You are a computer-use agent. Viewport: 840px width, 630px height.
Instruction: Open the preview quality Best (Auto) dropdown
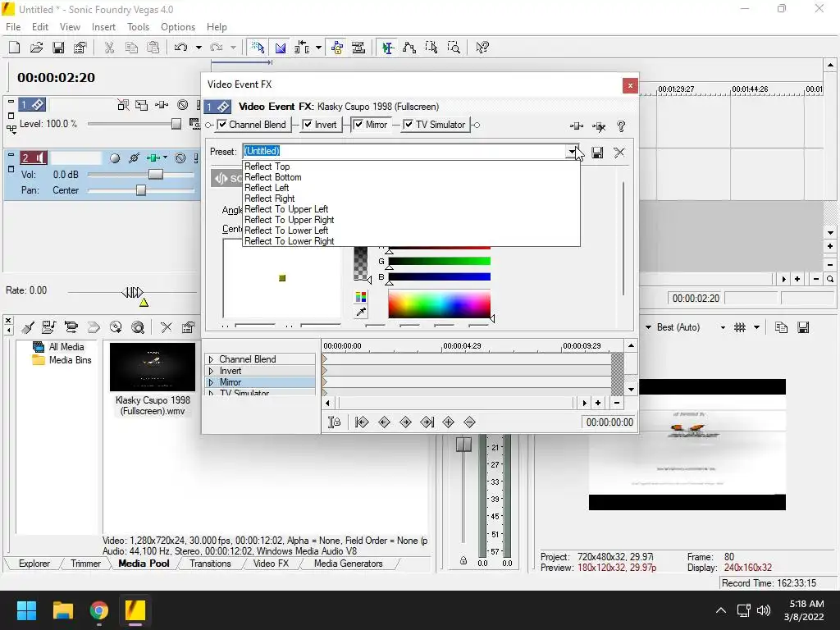[x=723, y=327]
